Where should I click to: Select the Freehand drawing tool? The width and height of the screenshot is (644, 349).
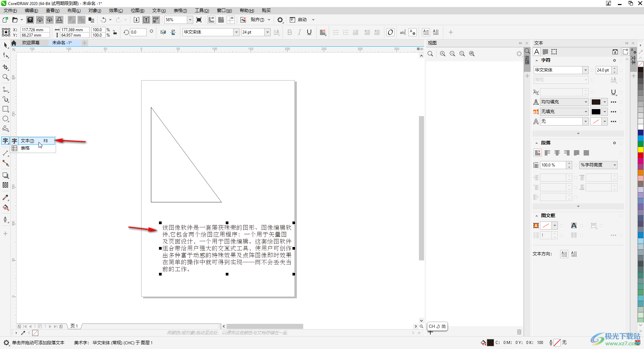pos(5,90)
